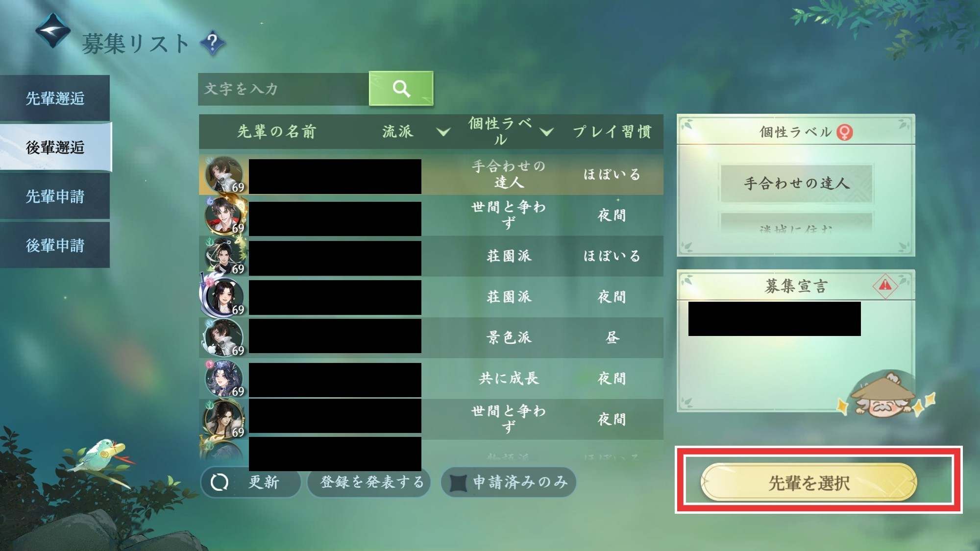Open the help question mark icon
Viewport: 980px width, 551px height.
[x=212, y=43]
